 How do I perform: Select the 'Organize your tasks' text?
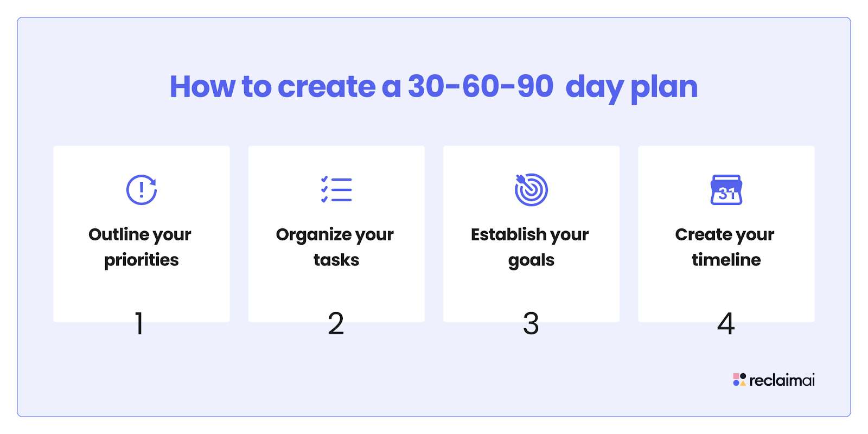(x=336, y=247)
